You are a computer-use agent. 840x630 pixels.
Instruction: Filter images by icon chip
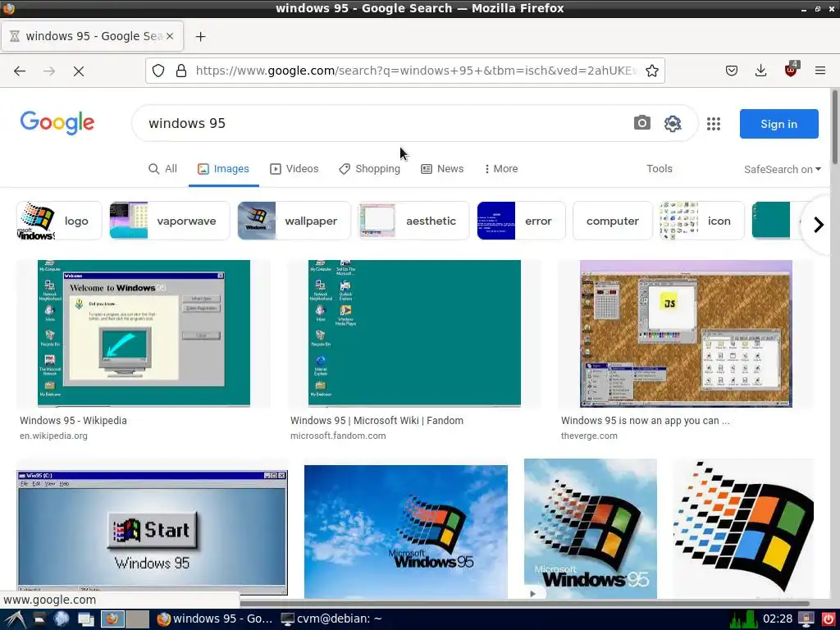[x=702, y=221]
